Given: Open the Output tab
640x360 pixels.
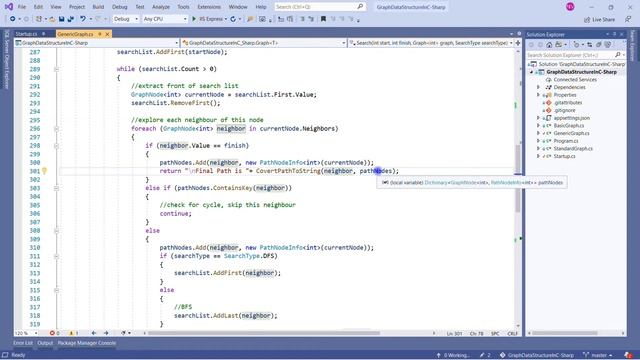Looking at the screenshot, I should pyautogui.click(x=45, y=343).
